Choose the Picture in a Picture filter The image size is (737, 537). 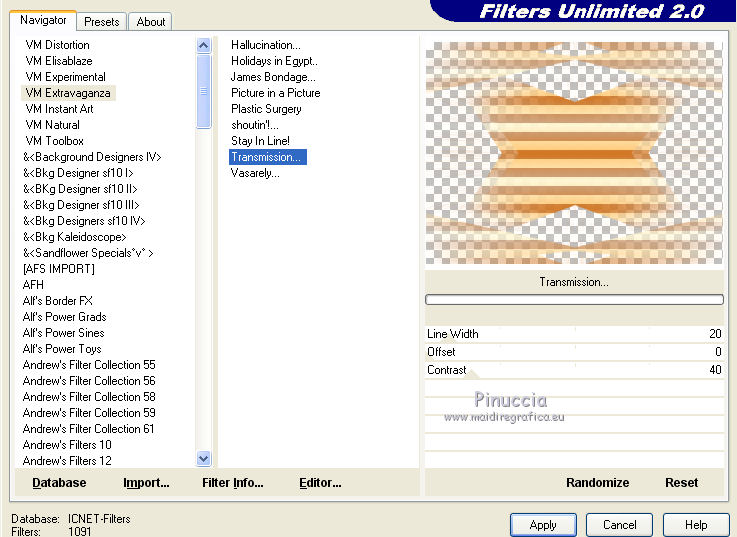[275, 93]
